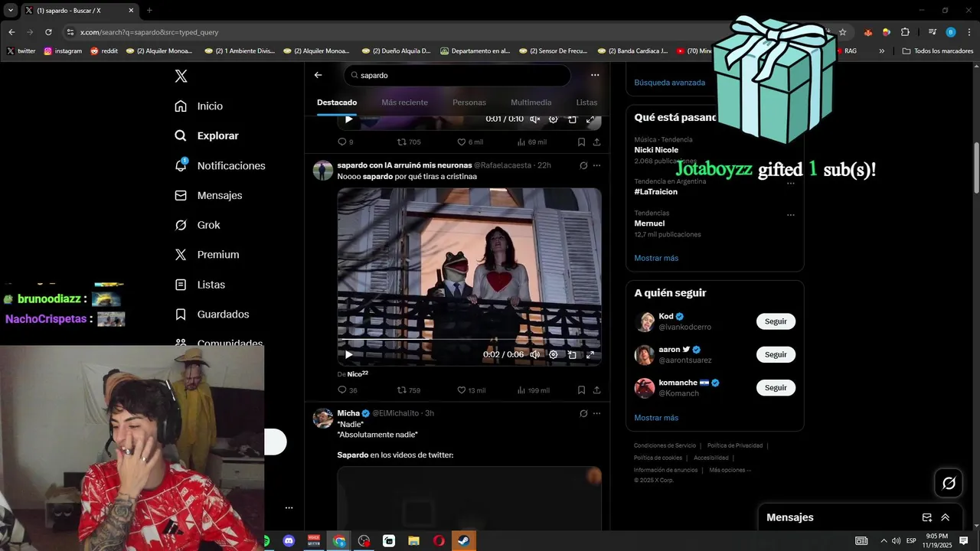Switch to Personas tab
This screenshot has height=551, width=980.
coord(469,103)
